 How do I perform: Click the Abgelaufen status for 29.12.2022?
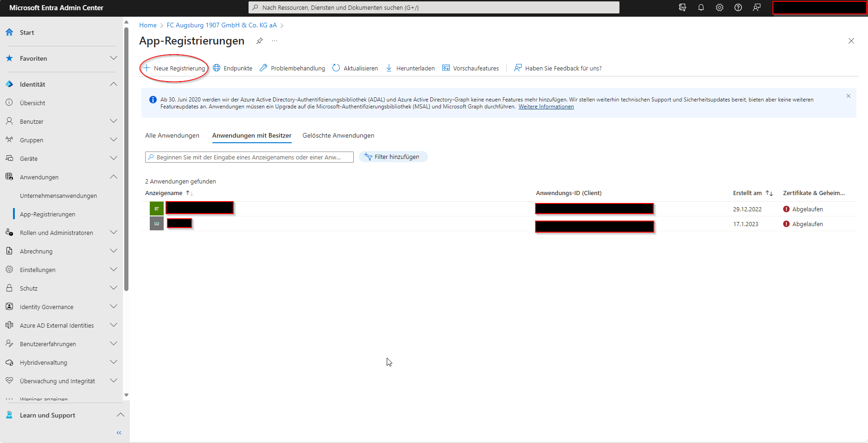[803, 209]
